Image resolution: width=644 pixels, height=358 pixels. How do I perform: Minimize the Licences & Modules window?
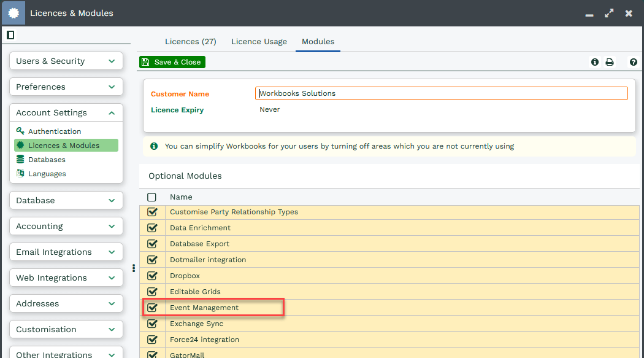click(589, 15)
